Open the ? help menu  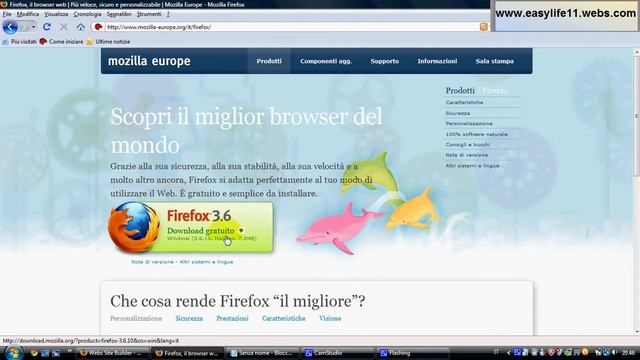click(x=168, y=14)
